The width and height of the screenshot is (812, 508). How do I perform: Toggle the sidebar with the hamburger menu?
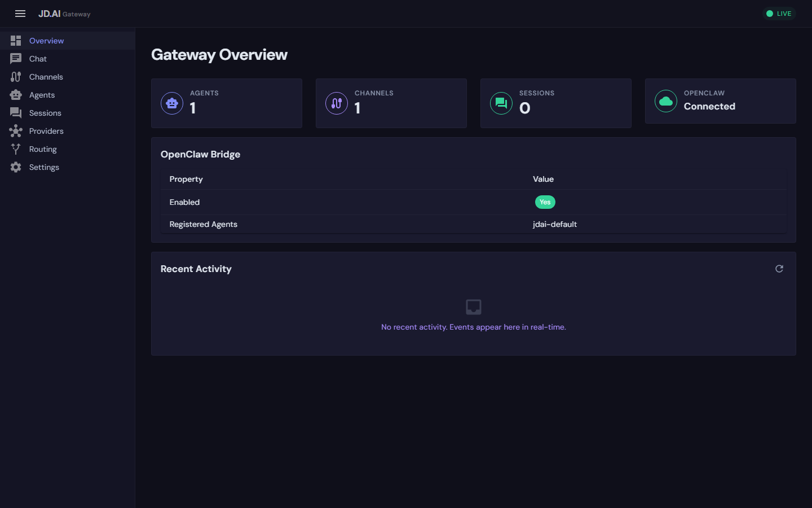20,14
